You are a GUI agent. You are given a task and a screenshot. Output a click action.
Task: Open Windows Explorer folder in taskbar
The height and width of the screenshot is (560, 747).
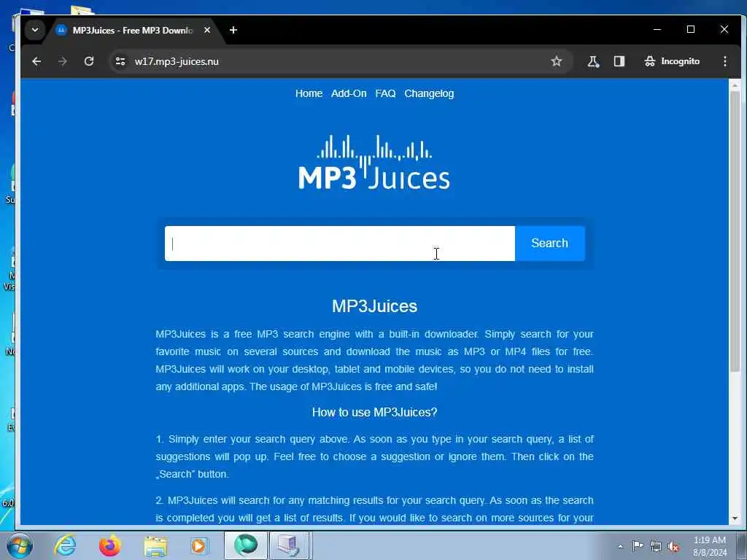tap(155, 546)
